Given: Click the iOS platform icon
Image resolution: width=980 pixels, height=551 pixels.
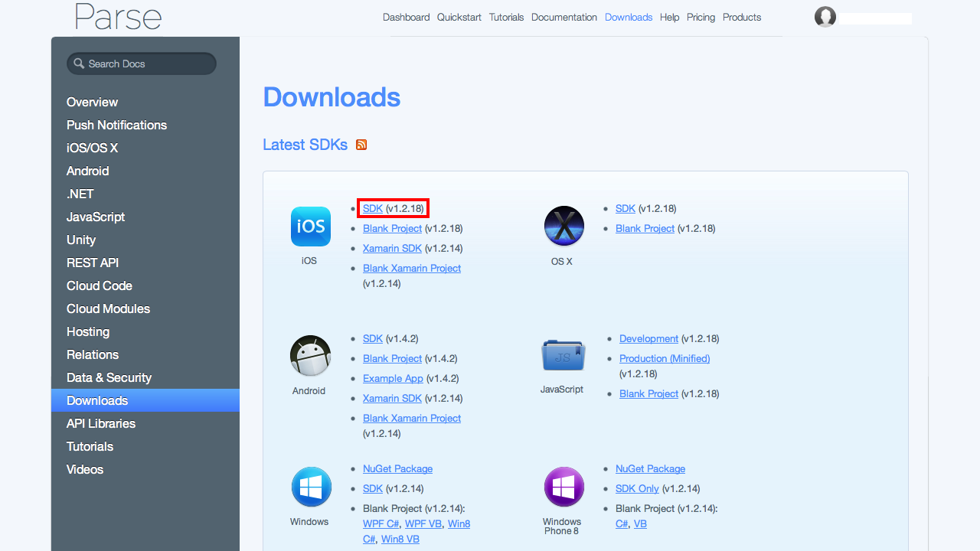Looking at the screenshot, I should point(311,227).
